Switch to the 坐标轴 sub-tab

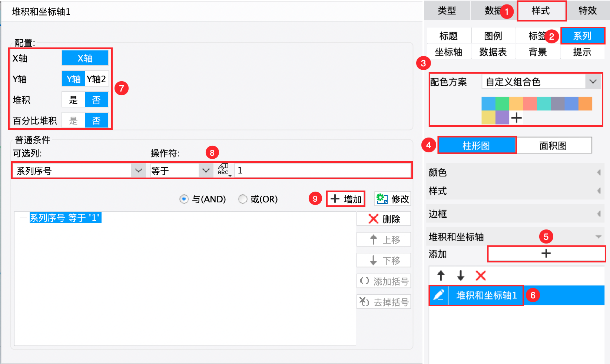click(x=449, y=52)
